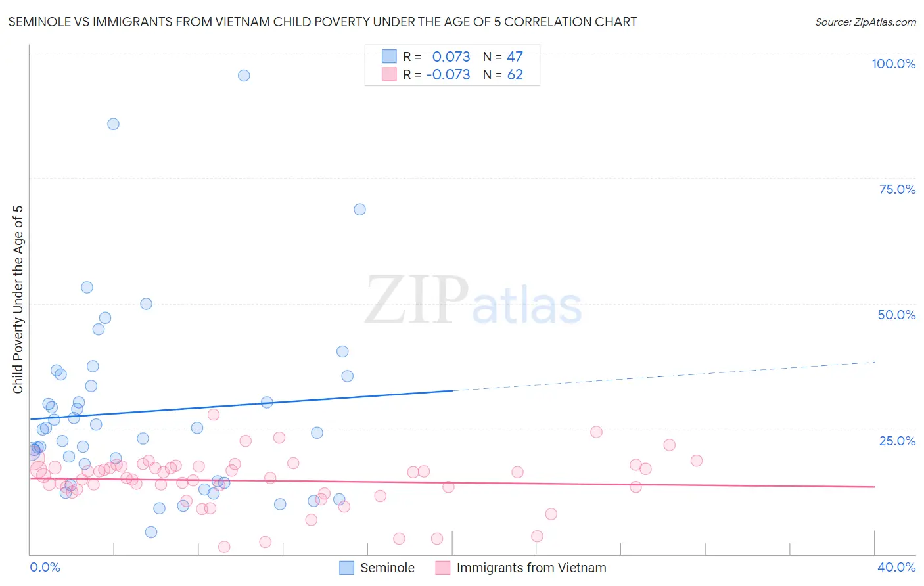Click the N = 47 value in legend
Screen dimensions: 924x586
point(503,56)
